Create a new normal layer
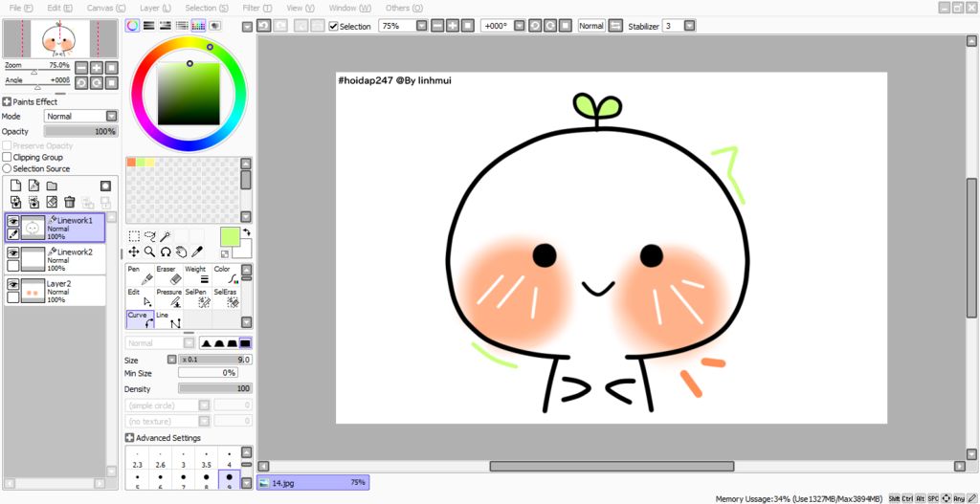This screenshot has height=504, width=980. [x=16, y=186]
